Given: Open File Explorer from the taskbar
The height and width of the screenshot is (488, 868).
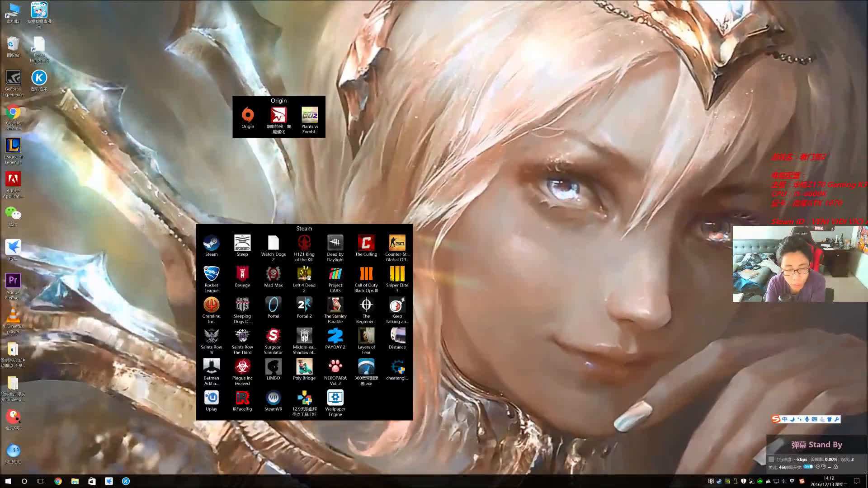Looking at the screenshot, I should (x=75, y=481).
